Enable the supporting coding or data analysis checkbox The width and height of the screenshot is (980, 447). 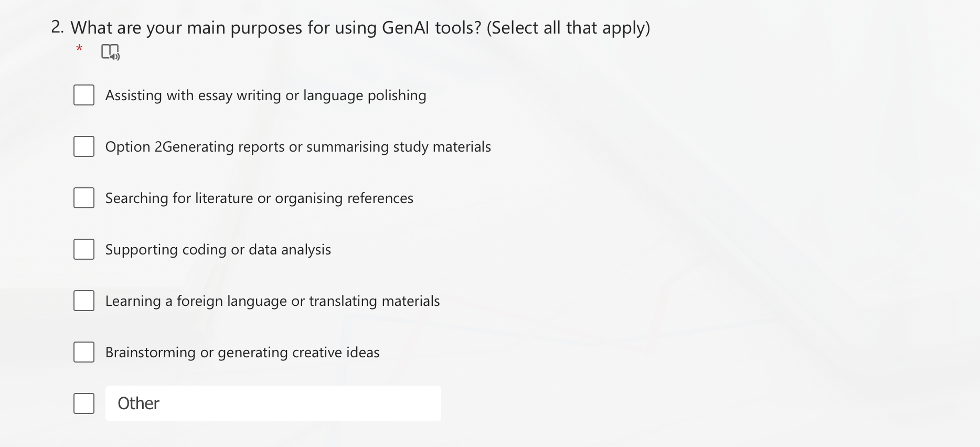84,249
